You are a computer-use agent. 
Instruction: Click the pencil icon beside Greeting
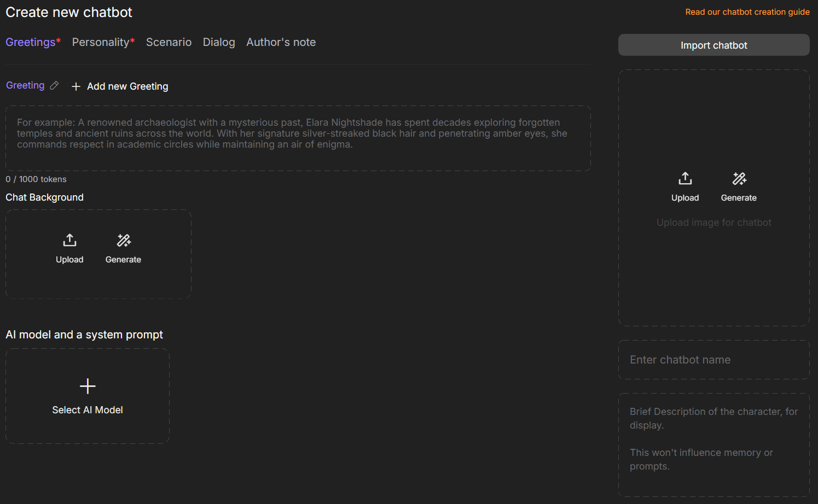(x=54, y=85)
